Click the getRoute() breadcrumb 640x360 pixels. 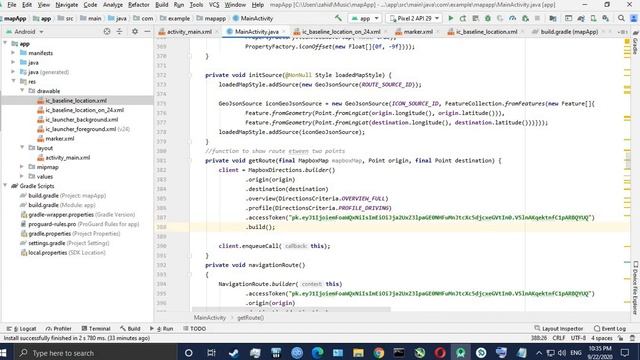click(251, 318)
